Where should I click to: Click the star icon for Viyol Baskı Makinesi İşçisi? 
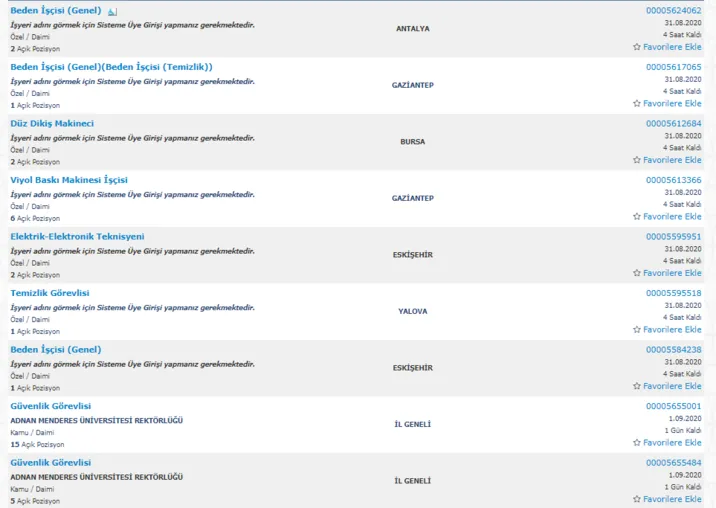pos(637,216)
